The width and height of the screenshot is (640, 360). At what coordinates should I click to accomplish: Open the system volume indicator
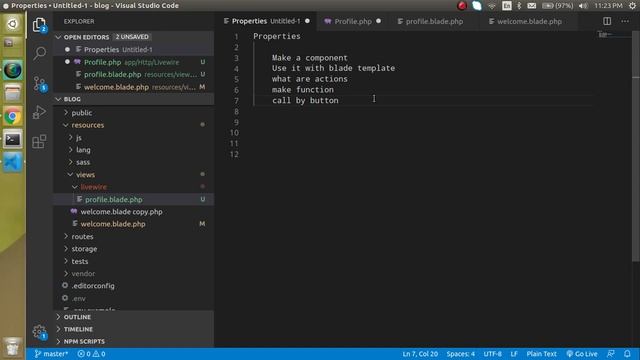(x=583, y=6)
